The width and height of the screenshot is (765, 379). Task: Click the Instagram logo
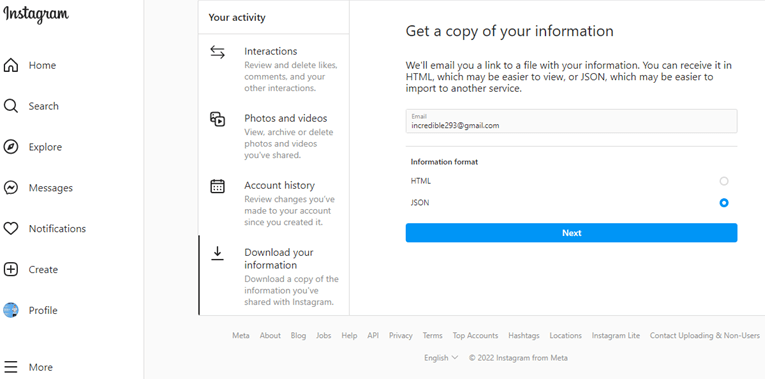point(36,14)
